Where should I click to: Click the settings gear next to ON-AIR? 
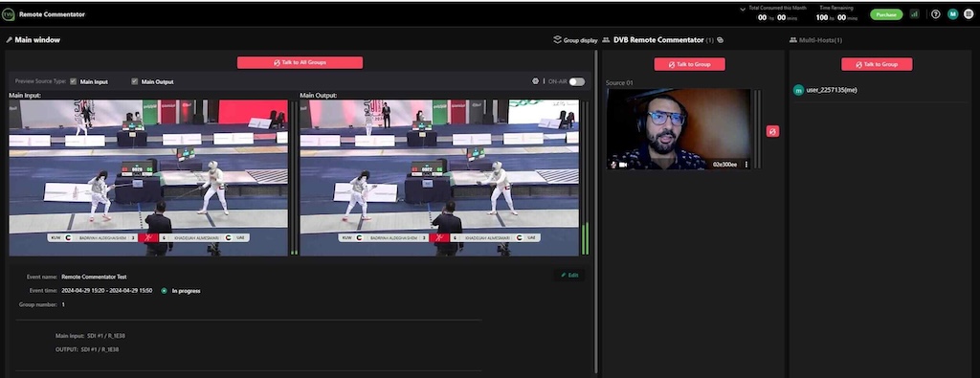pos(535,81)
